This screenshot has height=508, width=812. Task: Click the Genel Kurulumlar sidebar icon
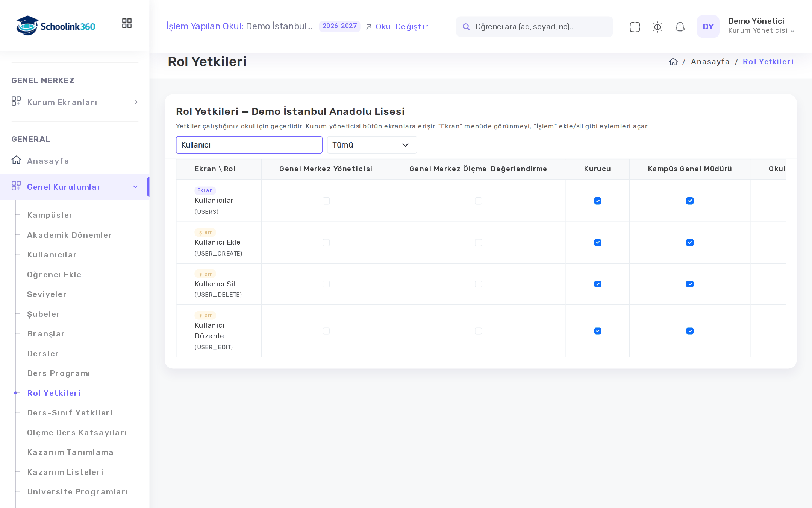[x=16, y=186]
